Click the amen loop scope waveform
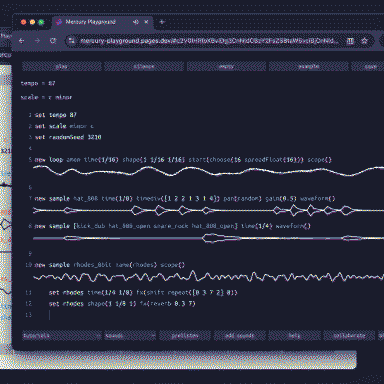Screen dimensions: 384x384 click(209, 171)
